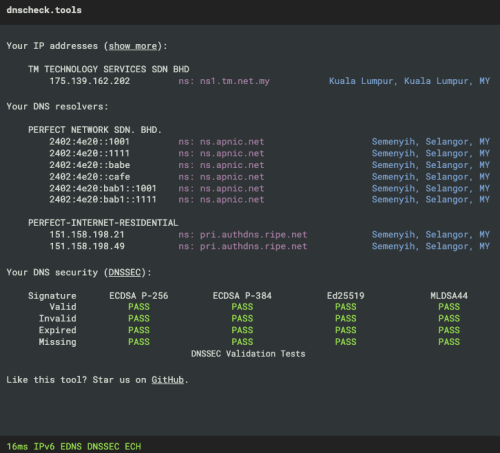Select resolver 2402:4e20::cafe

pos(90,177)
